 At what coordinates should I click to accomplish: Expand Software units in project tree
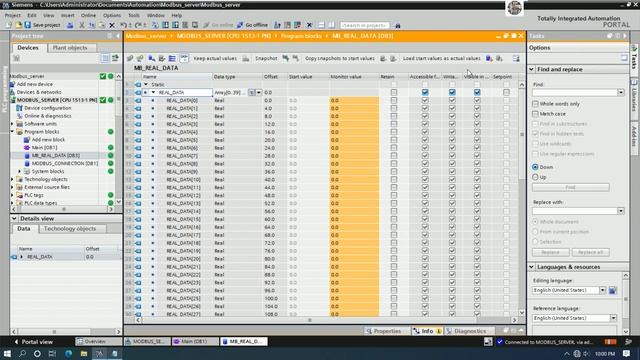pos(12,124)
